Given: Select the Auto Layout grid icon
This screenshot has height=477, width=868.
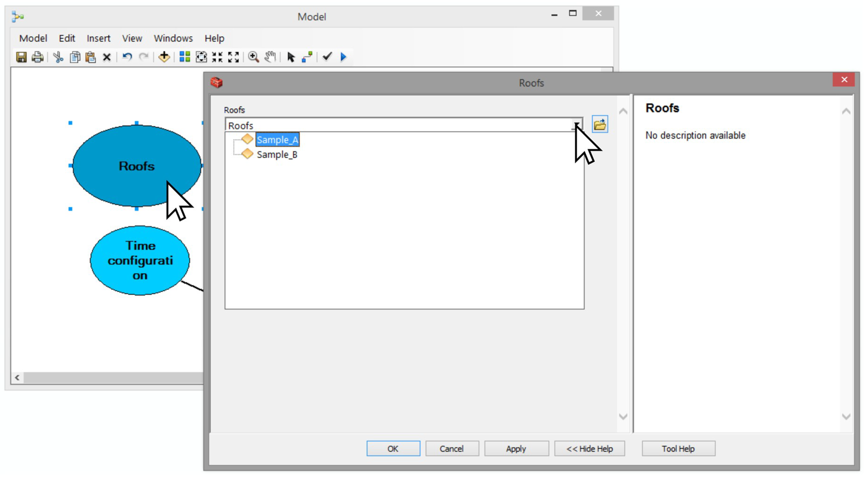Looking at the screenshot, I should pyautogui.click(x=185, y=57).
